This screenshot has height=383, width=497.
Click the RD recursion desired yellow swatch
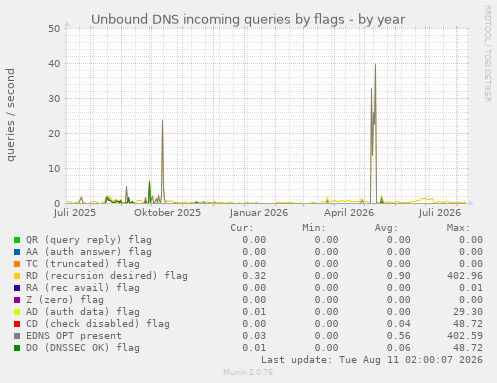click(x=17, y=276)
